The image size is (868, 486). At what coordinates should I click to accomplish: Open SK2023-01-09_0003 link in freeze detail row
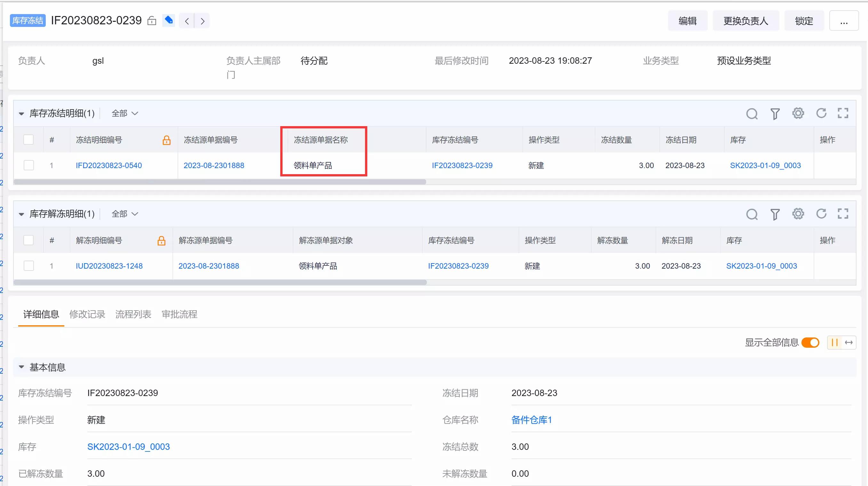(765, 165)
